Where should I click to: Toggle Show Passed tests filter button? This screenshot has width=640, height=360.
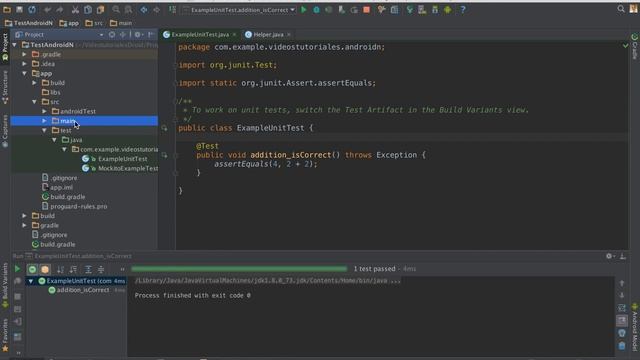tap(32, 269)
